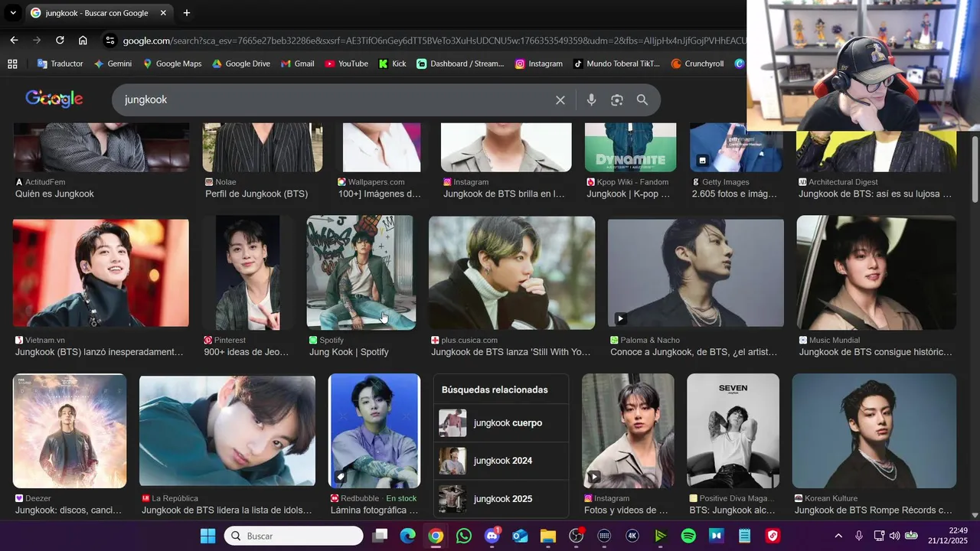Click the Google logo
The image size is (980, 551).
point(54,99)
